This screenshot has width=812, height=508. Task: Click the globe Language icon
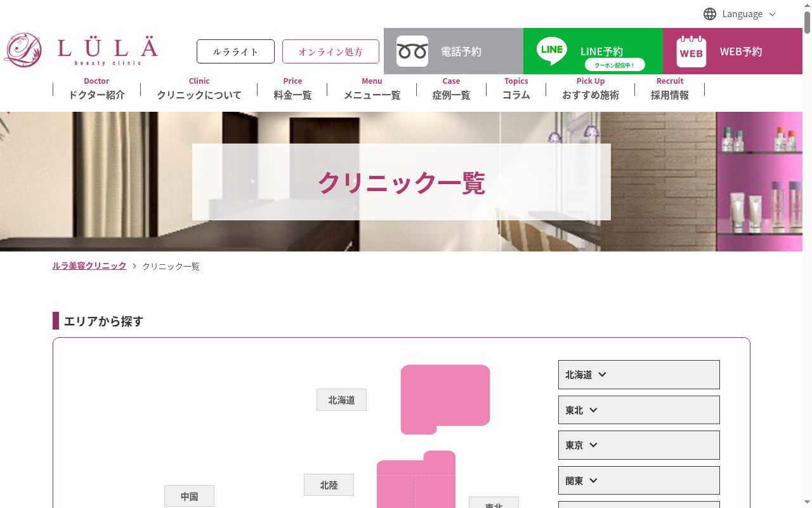click(710, 14)
